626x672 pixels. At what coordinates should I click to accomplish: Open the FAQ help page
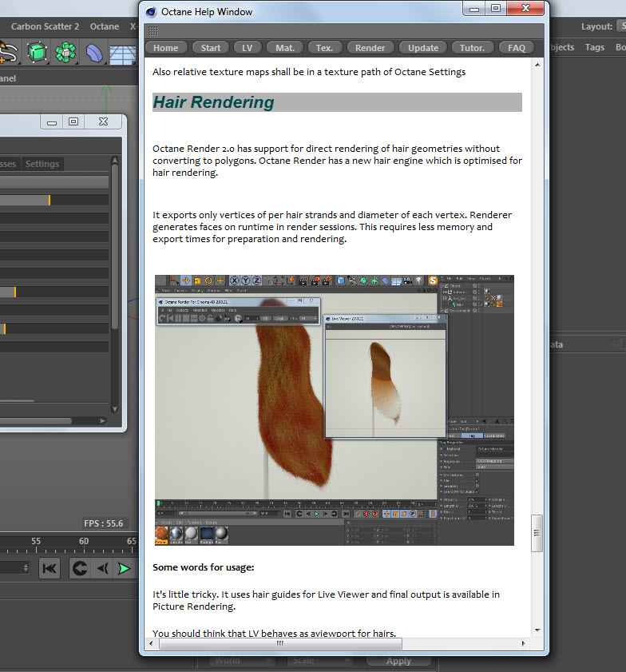pos(517,48)
